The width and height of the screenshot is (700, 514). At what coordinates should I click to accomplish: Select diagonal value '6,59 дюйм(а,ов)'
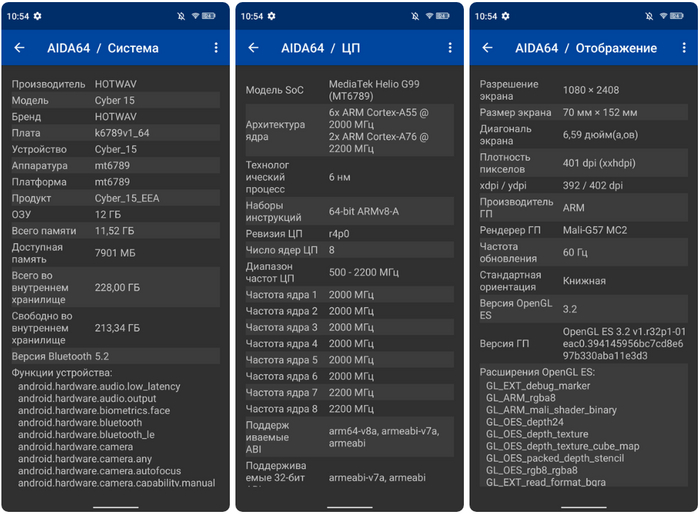click(600, 135)
